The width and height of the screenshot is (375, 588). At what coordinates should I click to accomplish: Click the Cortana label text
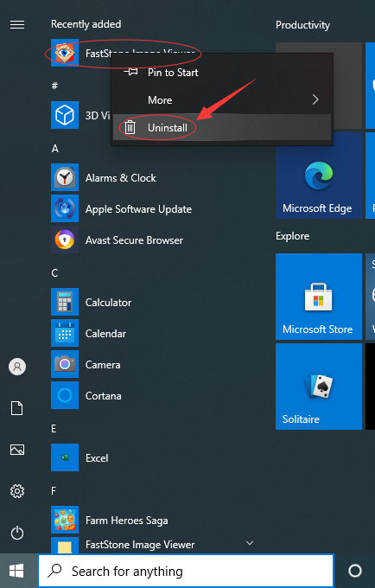point(104,396)
